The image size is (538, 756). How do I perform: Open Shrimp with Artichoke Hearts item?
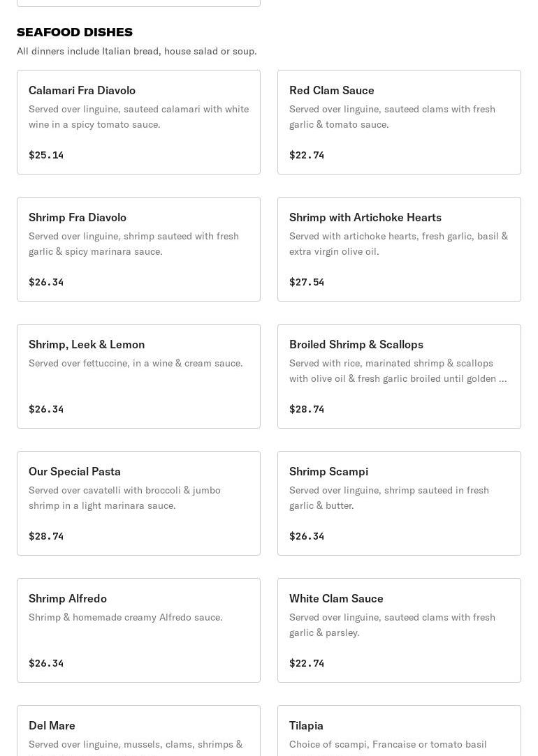pos(399,249)
